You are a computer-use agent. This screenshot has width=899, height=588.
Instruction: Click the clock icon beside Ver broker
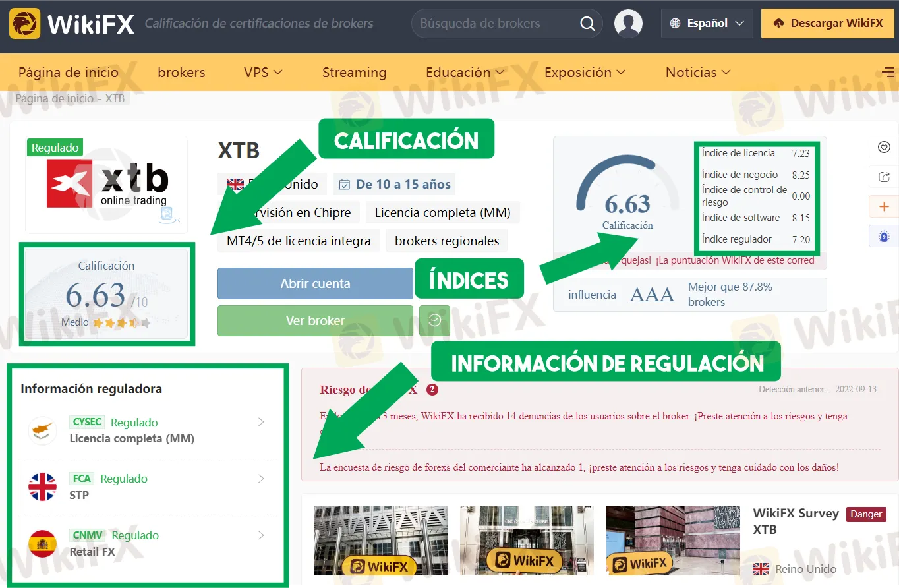pyautogui.click(x=434, y=320)
